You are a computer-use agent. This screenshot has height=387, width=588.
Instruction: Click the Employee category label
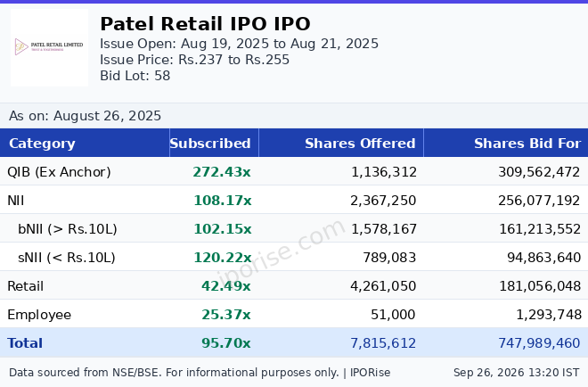point(39,315)
